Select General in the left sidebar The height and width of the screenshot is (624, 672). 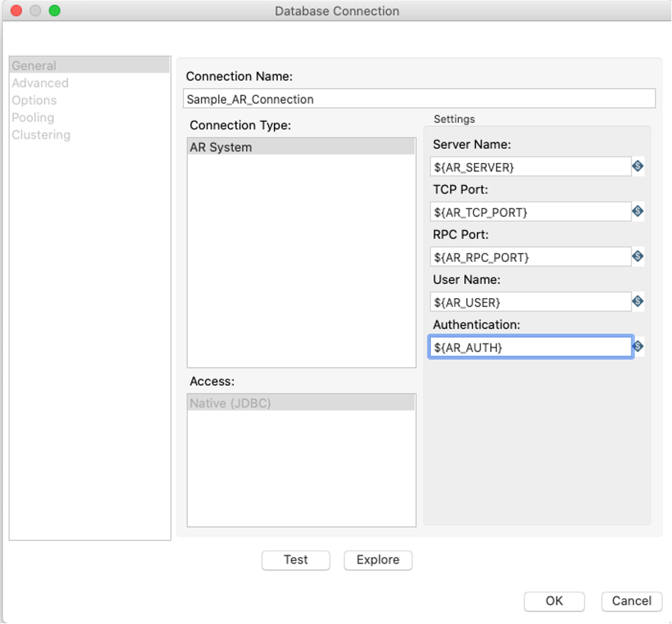(x=34, y=65)
